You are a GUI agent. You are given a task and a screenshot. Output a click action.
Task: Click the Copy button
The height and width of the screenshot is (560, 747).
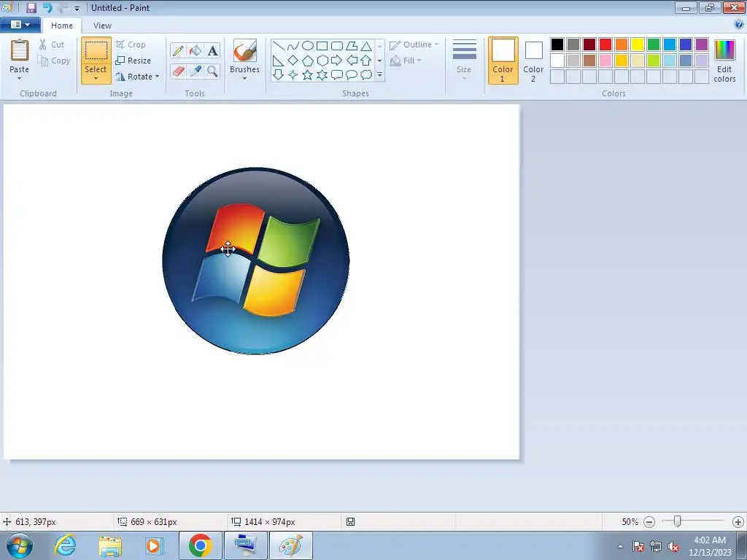[x=54, y=61]
